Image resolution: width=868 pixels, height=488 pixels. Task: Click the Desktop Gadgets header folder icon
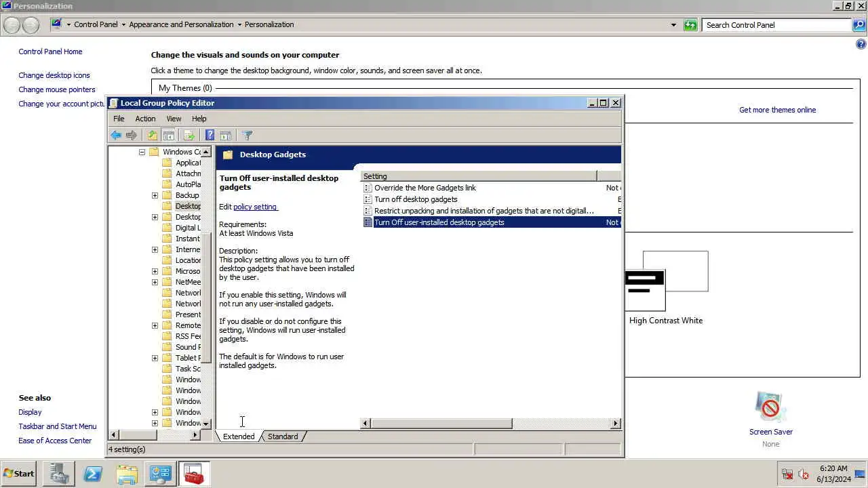pyautogui.click(x=228, y=155)
